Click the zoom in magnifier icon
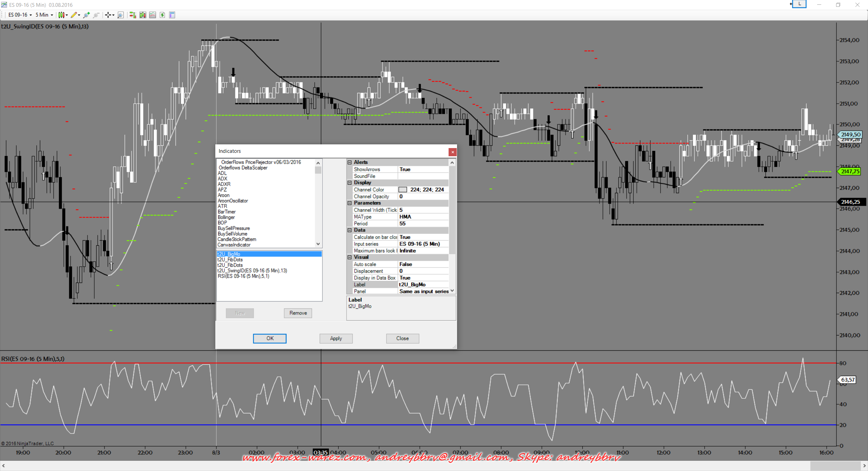Image resolution: width=868 pixels, height=471 pixels. (86, 15)
